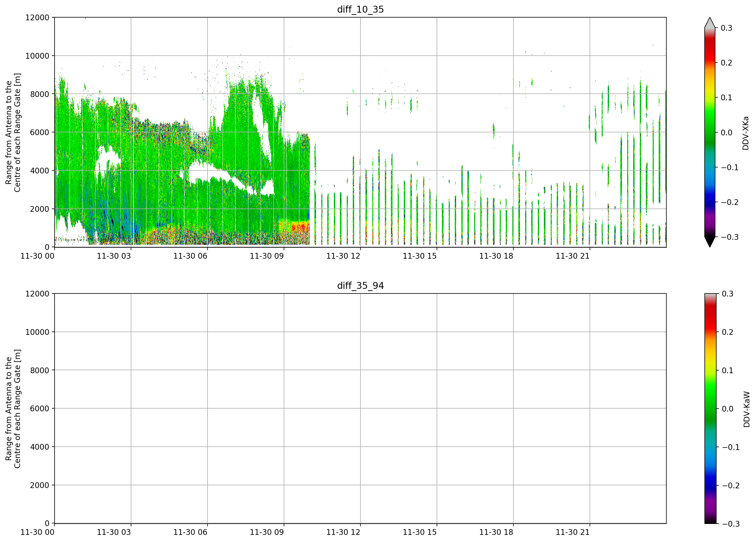This screenshot has height=542, width=756.
Task: Click the 0.0 tick on DDV-KaW colorbar
Action: pos(728,408)
